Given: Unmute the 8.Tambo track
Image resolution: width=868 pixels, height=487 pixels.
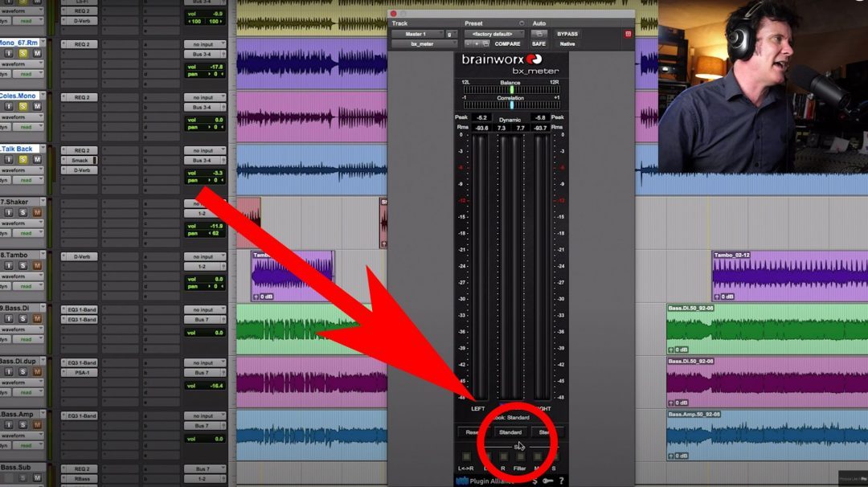Looking at the screenshot, I should (x=37, y=266).
